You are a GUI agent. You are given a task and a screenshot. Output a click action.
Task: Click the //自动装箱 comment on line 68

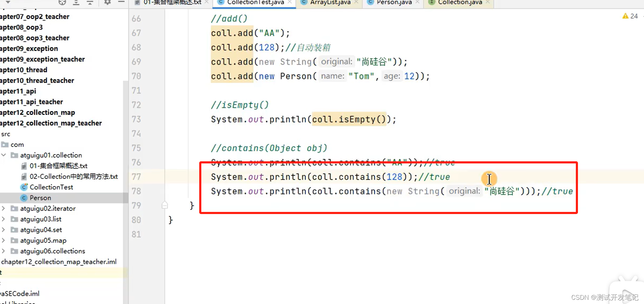308,47
